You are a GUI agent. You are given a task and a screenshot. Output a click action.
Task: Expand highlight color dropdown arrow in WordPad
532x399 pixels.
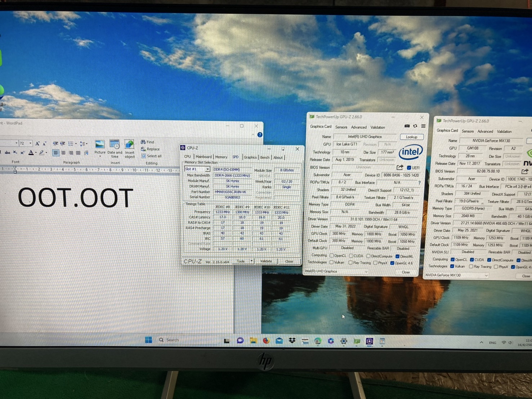46,153
